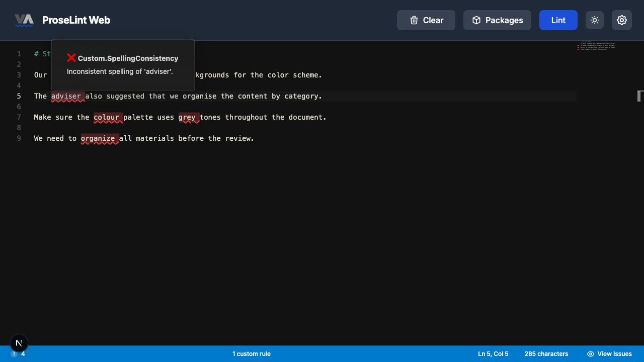
Task: Click the trash icon inside the Clear button
Action: (x=414, y=20)
